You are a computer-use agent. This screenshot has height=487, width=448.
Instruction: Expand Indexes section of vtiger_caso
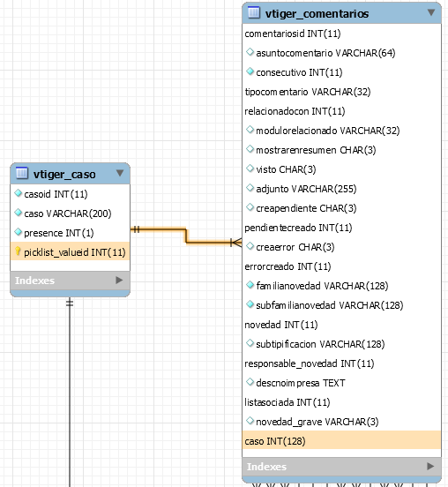[119, 281]
